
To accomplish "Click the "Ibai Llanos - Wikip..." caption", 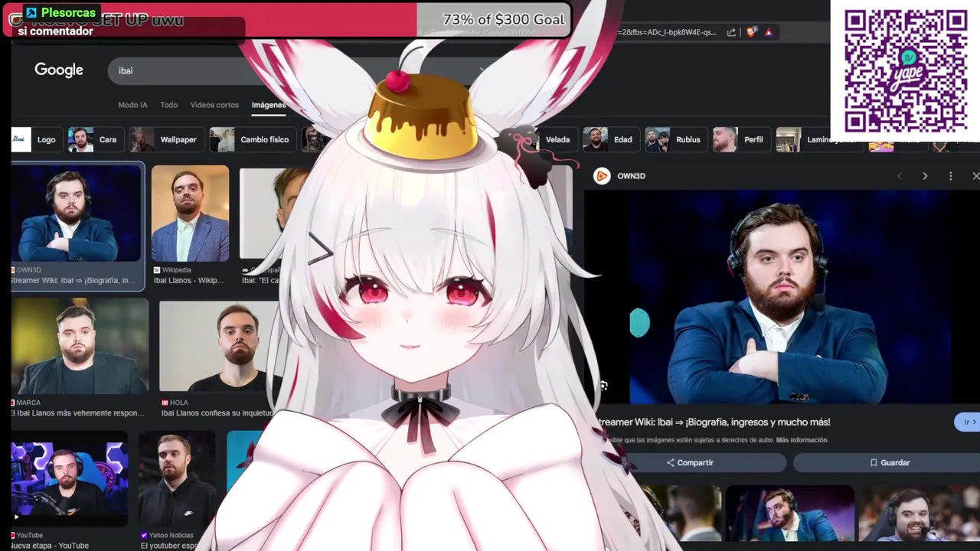I will pyautogui.click(x=188, y=281).
